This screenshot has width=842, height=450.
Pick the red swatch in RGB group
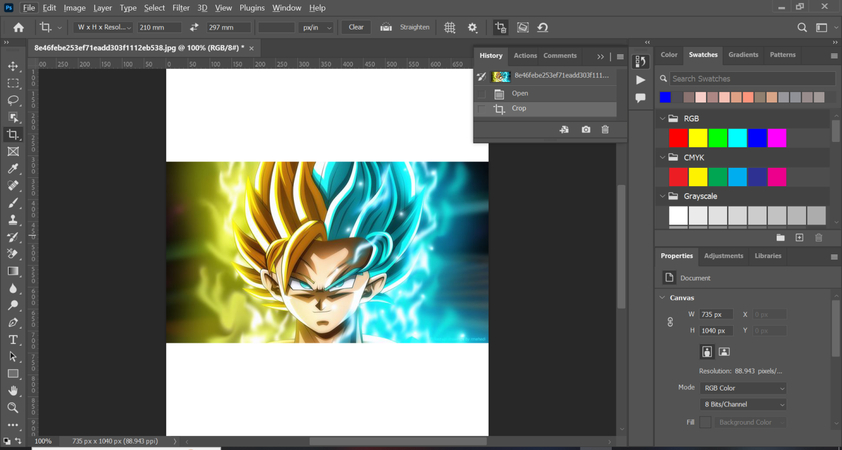pos(678,138)
